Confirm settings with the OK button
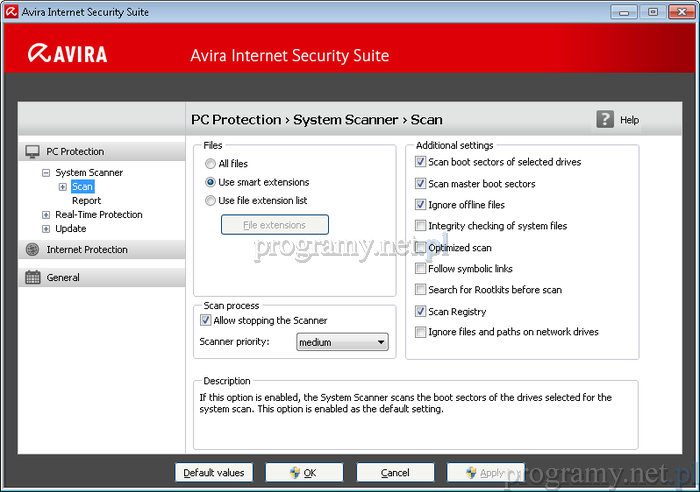The height and width of the screenshot is (492, 700). pyautogui.click(x=304, y=472)
